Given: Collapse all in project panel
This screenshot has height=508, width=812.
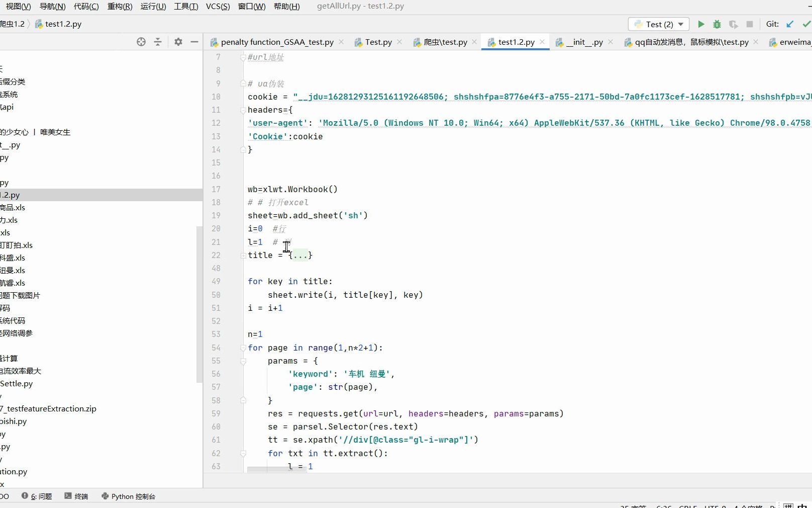Looking at the screenshot, I should click(158, 42).
